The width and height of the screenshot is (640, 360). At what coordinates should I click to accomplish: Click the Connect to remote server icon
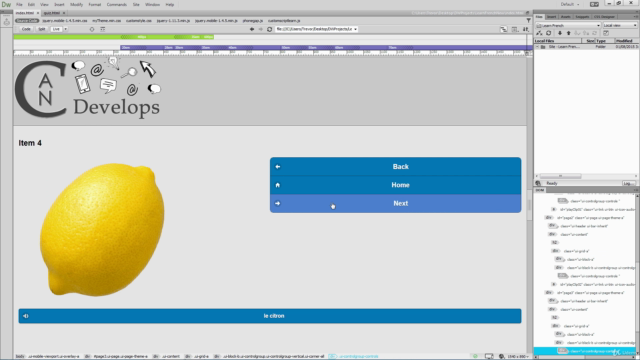pyautogui.click(x=539, y=33)
